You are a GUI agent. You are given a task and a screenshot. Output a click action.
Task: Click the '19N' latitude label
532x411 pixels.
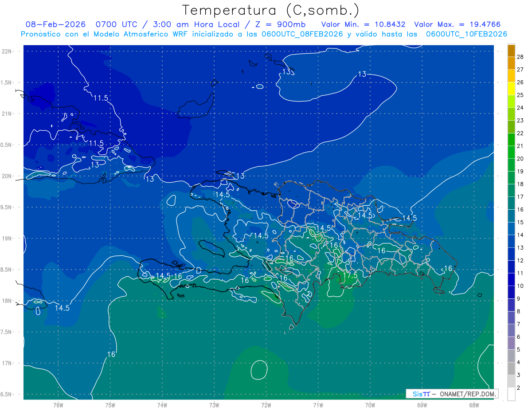tap(8, 239)
